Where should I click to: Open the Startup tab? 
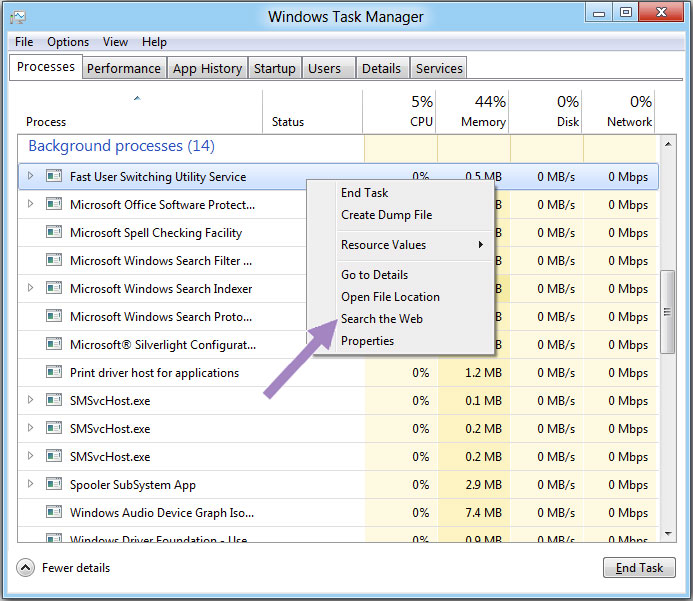pos(274,68)
